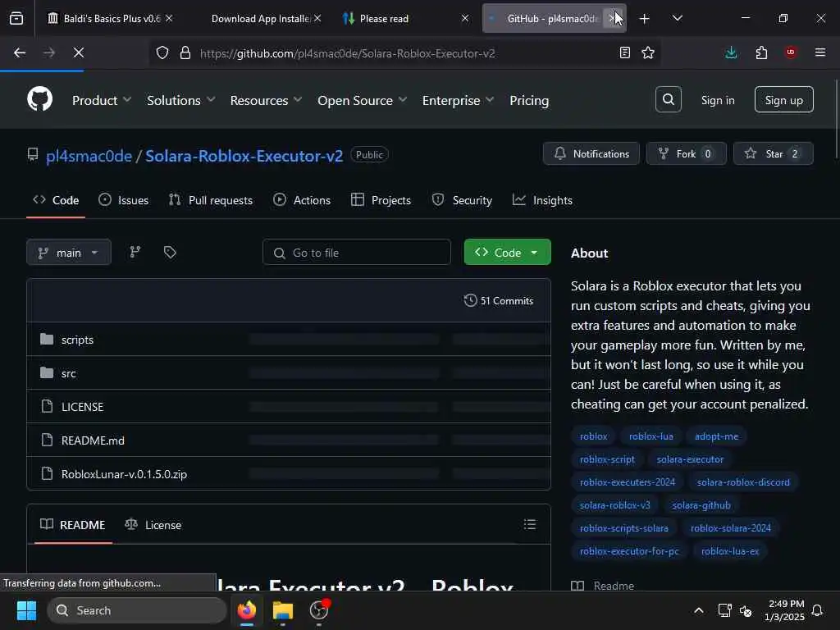Open Firefox downloads panel
Image resolution: width=840 pixels, height=630 pixels.
(x=731, y=52)
